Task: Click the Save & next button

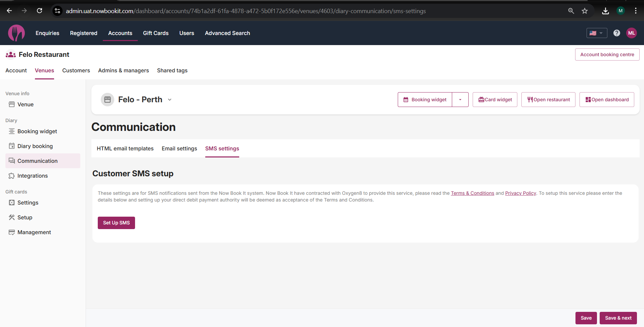Action: click(x=618, y=318)
